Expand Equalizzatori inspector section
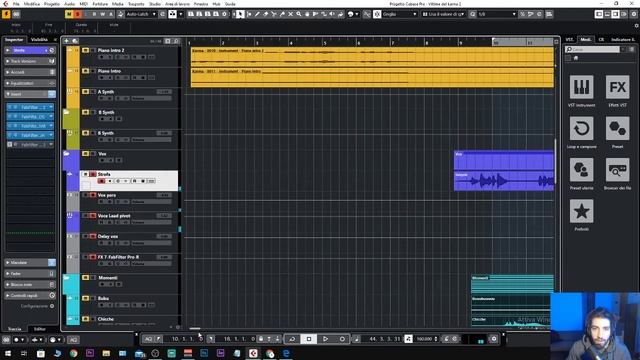Viewport: 640px width, 360px height. 30,83
